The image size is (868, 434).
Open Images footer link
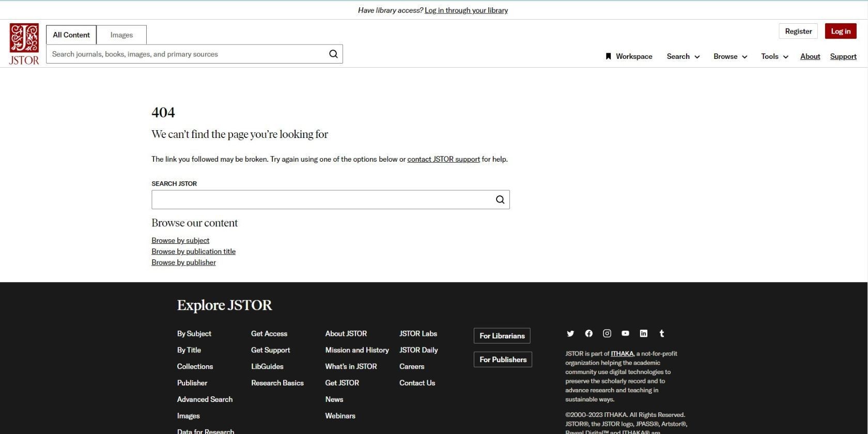coord(188,416)
